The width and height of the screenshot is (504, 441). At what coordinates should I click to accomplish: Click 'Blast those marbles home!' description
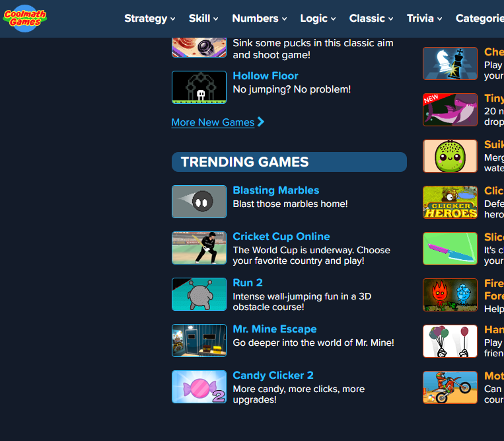(x=290, y=204)
